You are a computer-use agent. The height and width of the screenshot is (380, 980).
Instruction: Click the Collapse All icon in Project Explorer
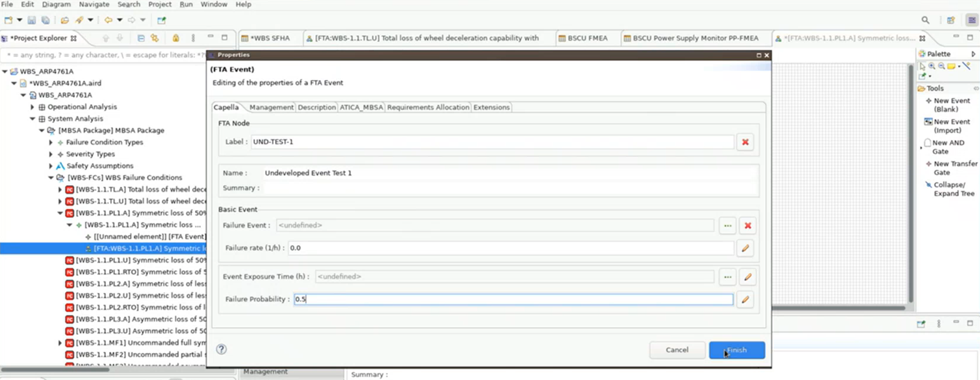pos(141,38)
